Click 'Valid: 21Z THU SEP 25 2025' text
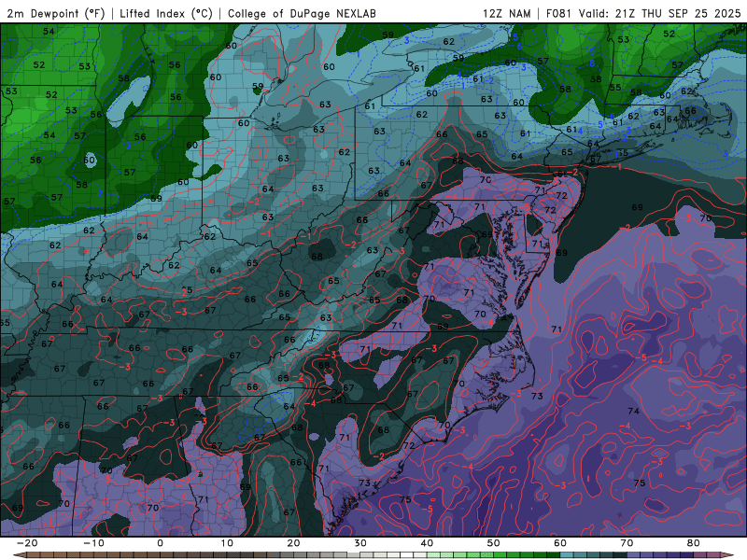 [659, 14]
